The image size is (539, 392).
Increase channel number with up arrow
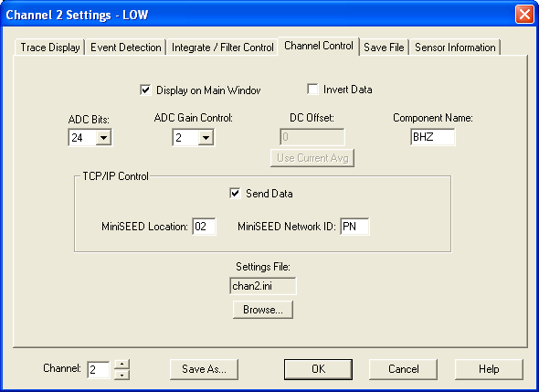pyautogui.click(x=122, y=365)
